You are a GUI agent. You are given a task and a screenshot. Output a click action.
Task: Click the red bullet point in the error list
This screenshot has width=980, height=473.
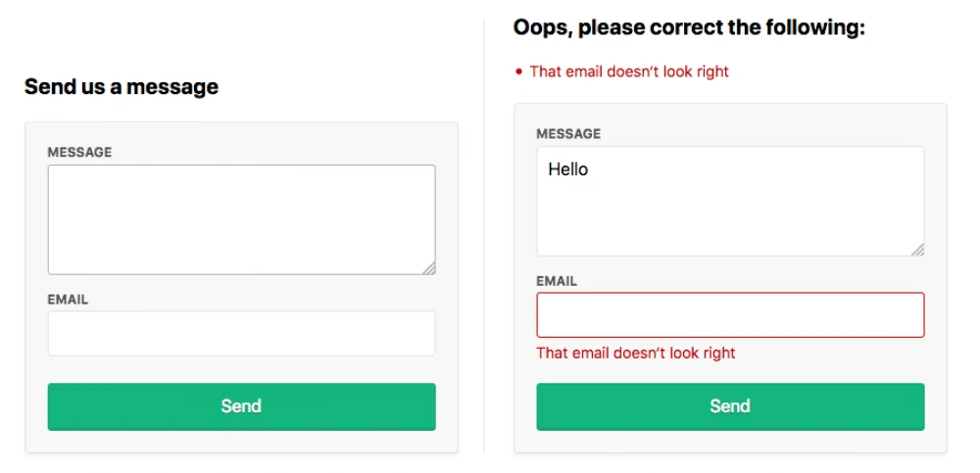click(x=518, y=71)
